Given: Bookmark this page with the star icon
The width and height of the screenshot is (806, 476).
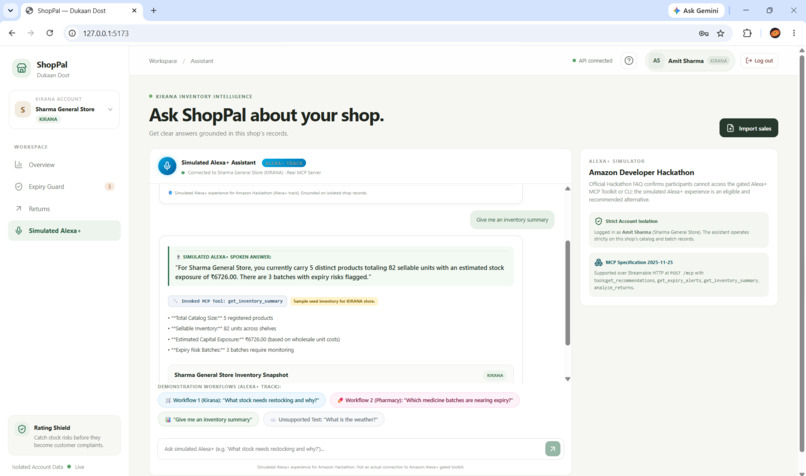Looking at the screenshot, I should pyautogui.click(x=721, y=33).
